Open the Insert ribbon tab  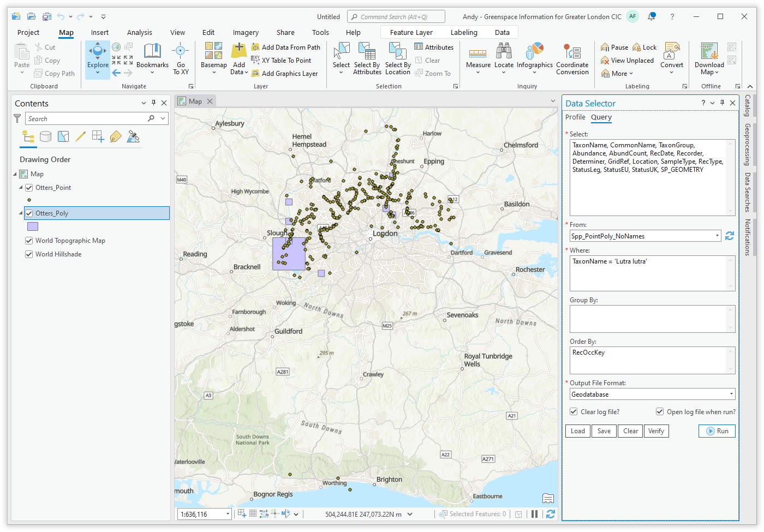(100, 33)
